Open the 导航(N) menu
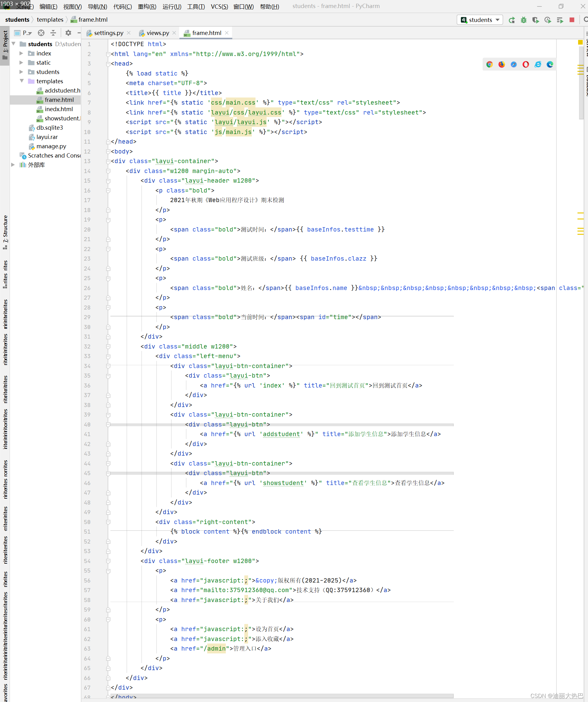Screen dimensions: 588x702 coord(97,7)
